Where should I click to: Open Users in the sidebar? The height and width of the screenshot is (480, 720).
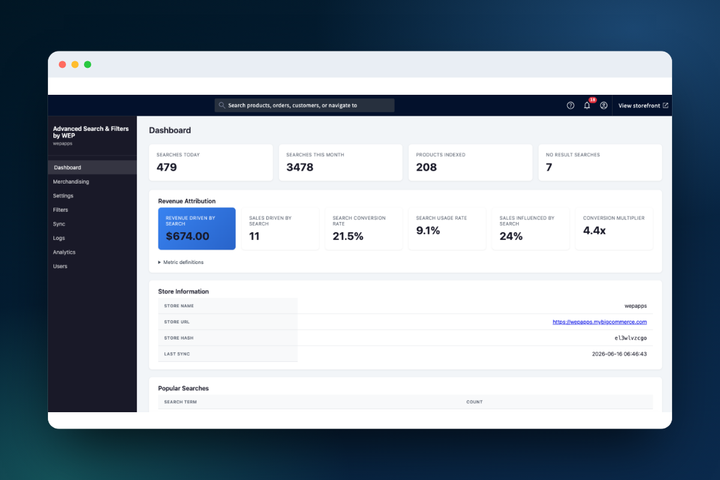pyautogui.click(x=60, y=266)
